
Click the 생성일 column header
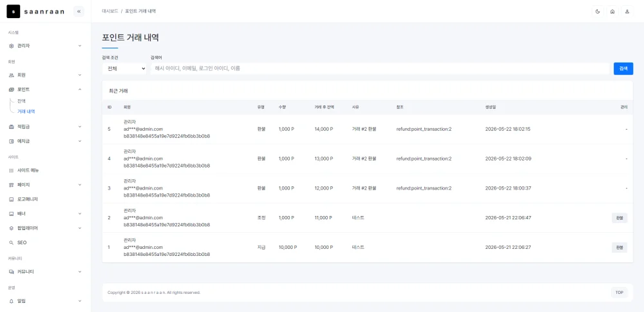(x=490, y=107)
